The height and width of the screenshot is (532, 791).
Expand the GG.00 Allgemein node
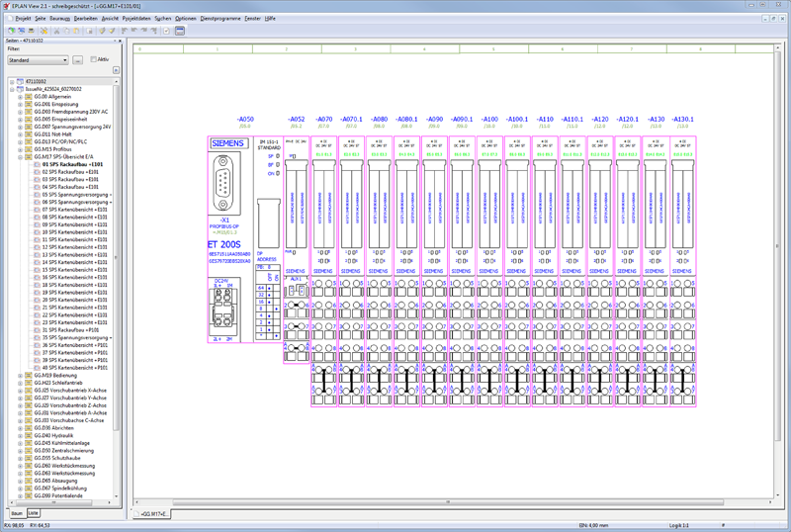tap(20, 96)
